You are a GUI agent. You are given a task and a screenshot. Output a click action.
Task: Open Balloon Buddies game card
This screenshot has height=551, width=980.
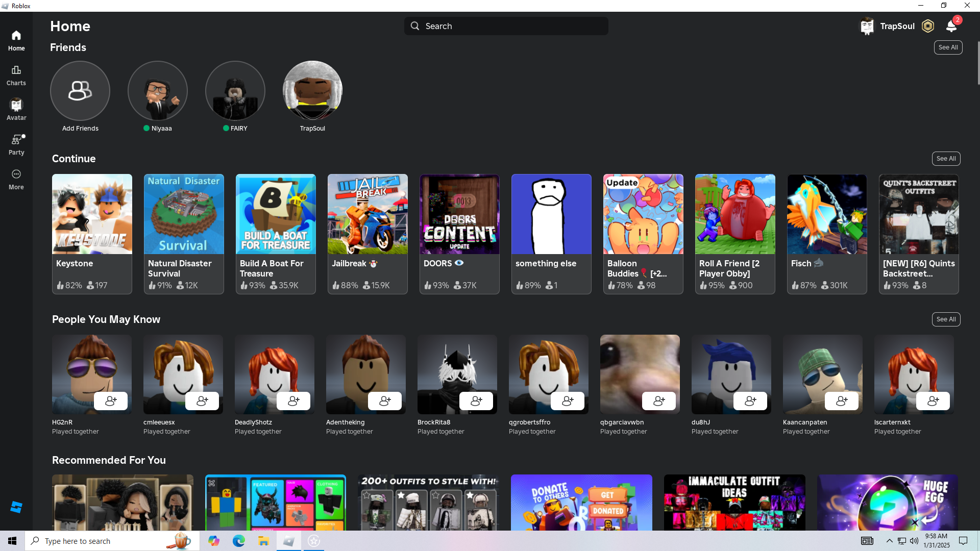[643, 234]
